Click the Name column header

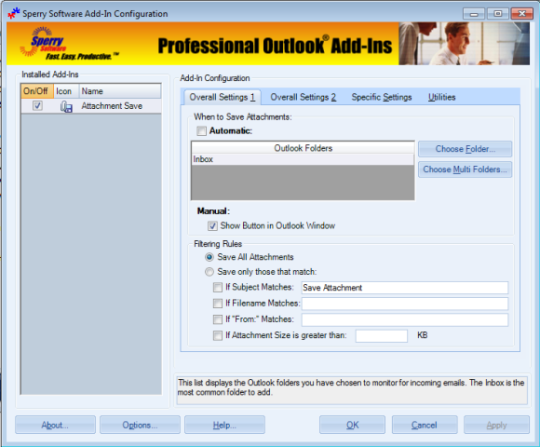pos(120,91)
